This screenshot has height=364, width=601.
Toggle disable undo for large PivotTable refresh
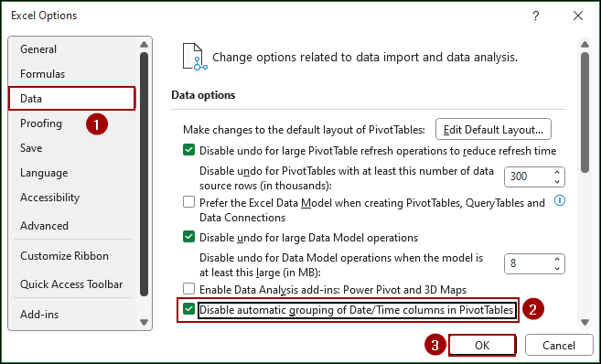[188, 150]
